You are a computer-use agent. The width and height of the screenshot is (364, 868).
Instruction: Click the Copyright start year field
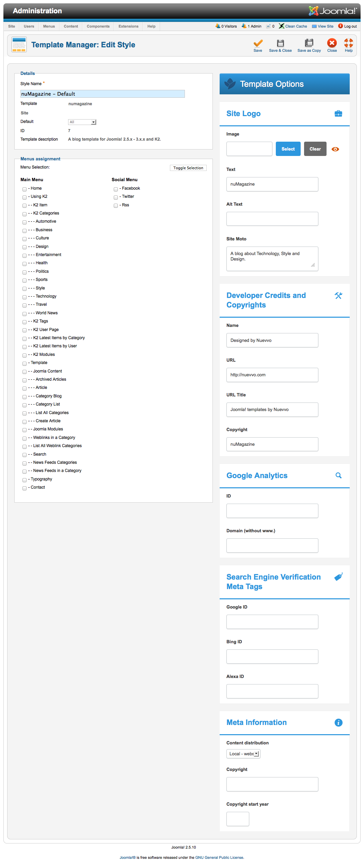point(238,819)
